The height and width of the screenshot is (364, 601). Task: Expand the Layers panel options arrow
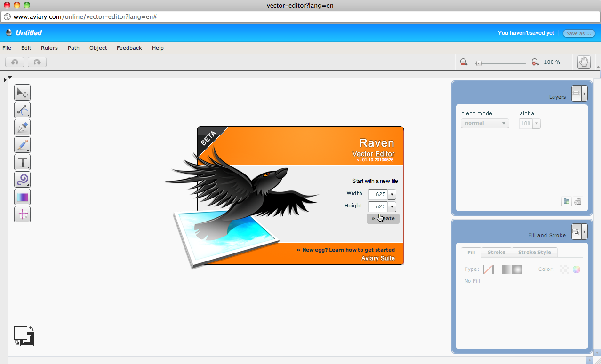pyautogui.click(x=585, y=93)
